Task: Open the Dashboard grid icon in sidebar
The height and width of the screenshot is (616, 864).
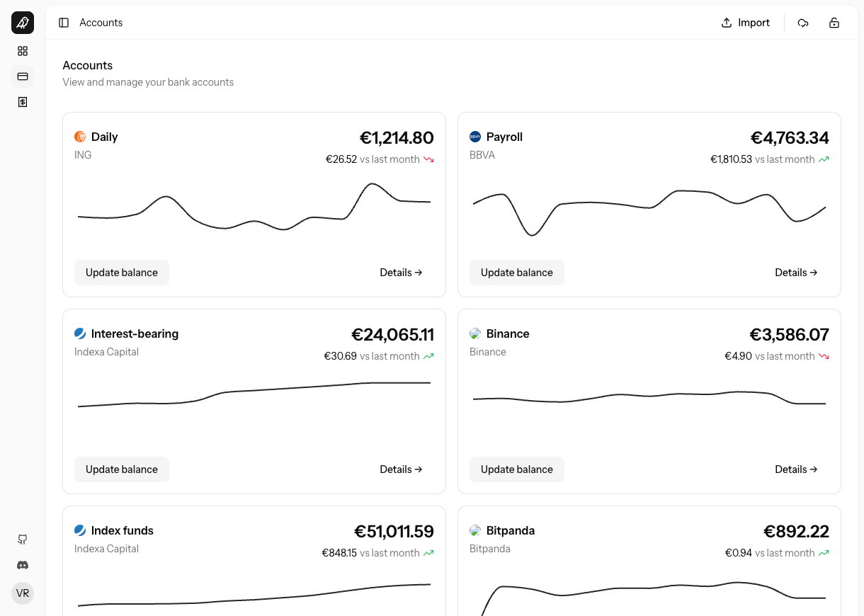Action: coord(22,51)
